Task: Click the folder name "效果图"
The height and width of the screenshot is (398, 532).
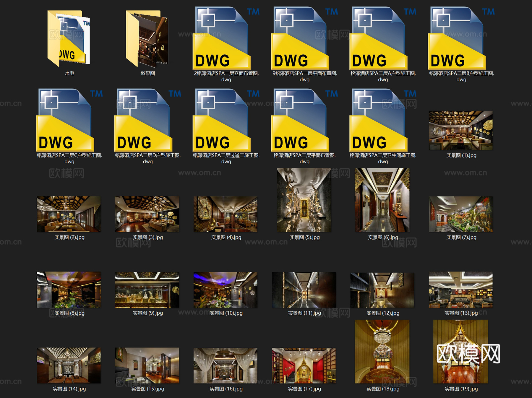Action: pos(148,73)
